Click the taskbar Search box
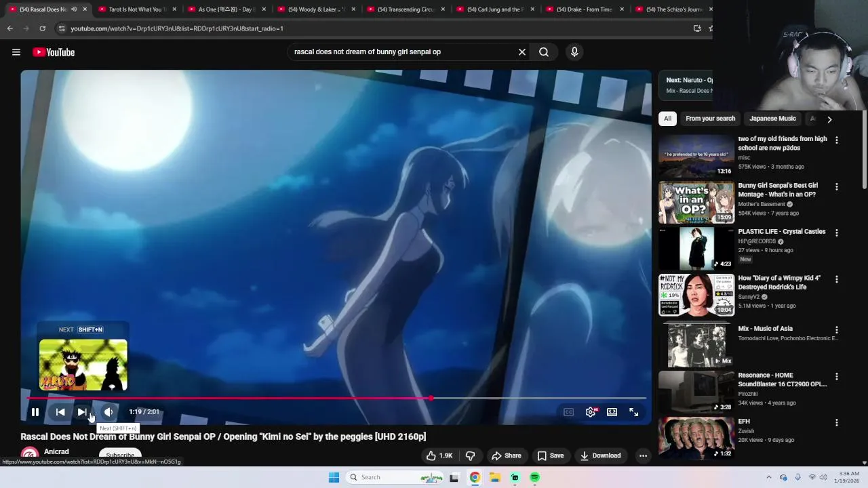This screenshot has width=868, height=488. [x=395, y=477]
